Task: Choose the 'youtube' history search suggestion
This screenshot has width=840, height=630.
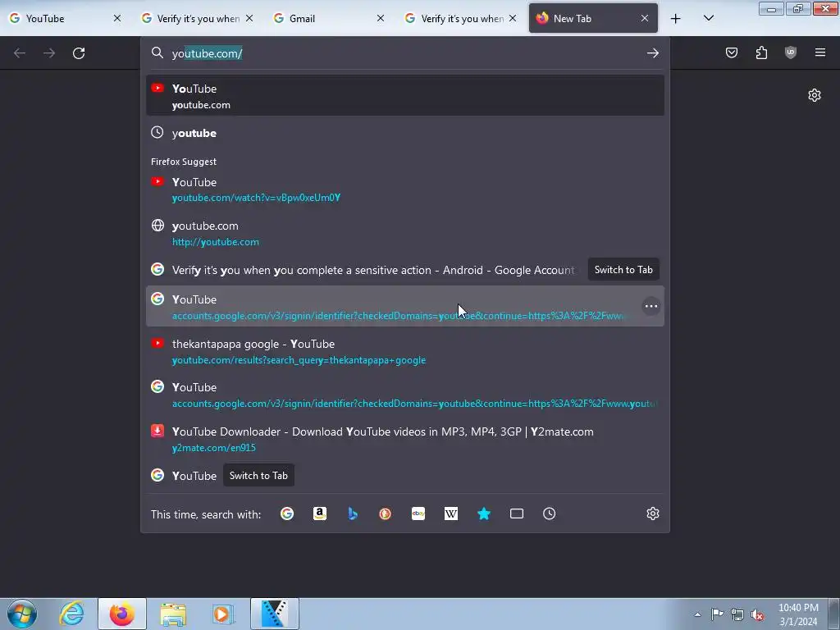Action: pyautogui.click(x=405, y=133)
